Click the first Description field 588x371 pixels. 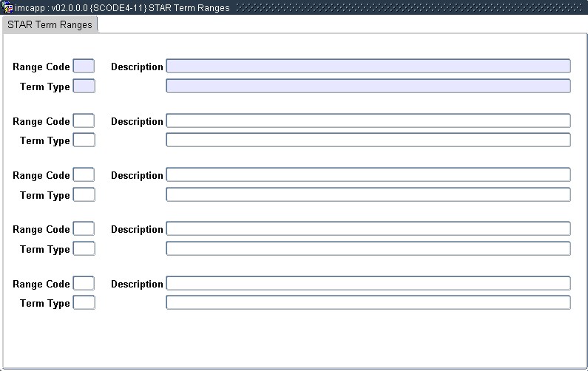(368, 66)
